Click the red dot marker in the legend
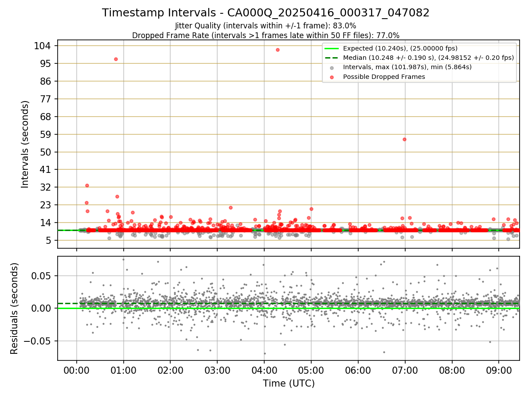This screenshot has height=399, width=532. tap(332, 77)
